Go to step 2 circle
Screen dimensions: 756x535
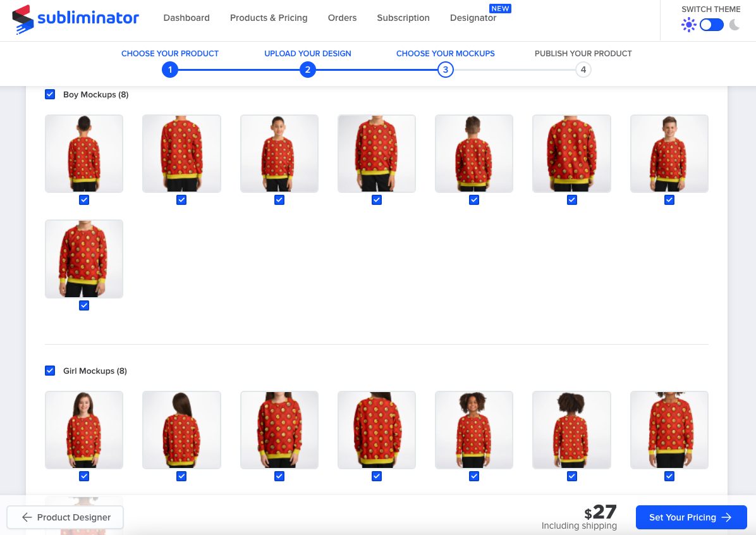click(x=308, y=70)
